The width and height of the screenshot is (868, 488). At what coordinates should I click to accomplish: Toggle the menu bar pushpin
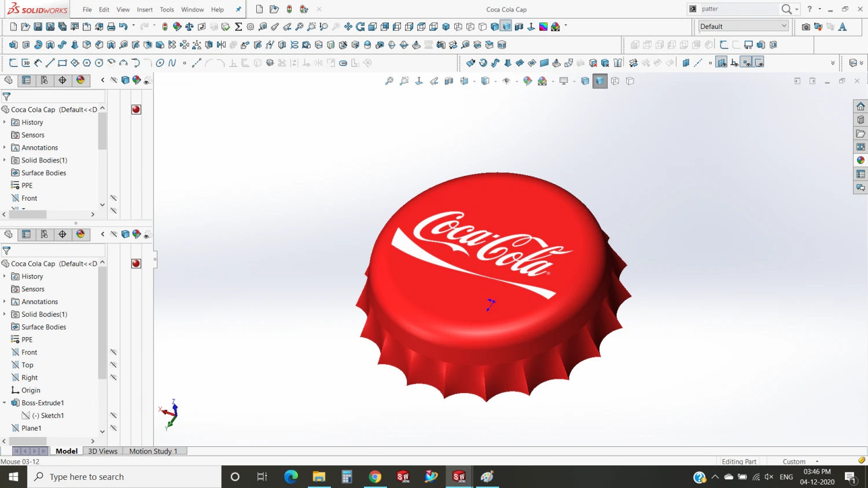pos(238,9)
